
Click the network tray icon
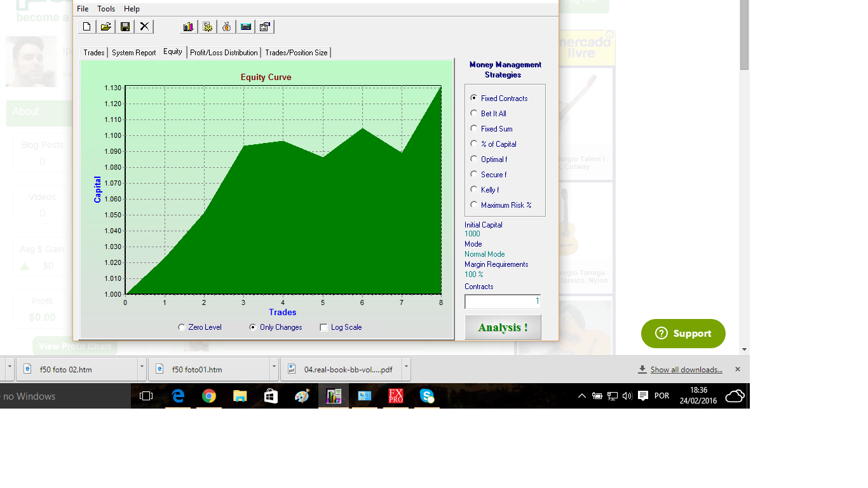(613, 396)
